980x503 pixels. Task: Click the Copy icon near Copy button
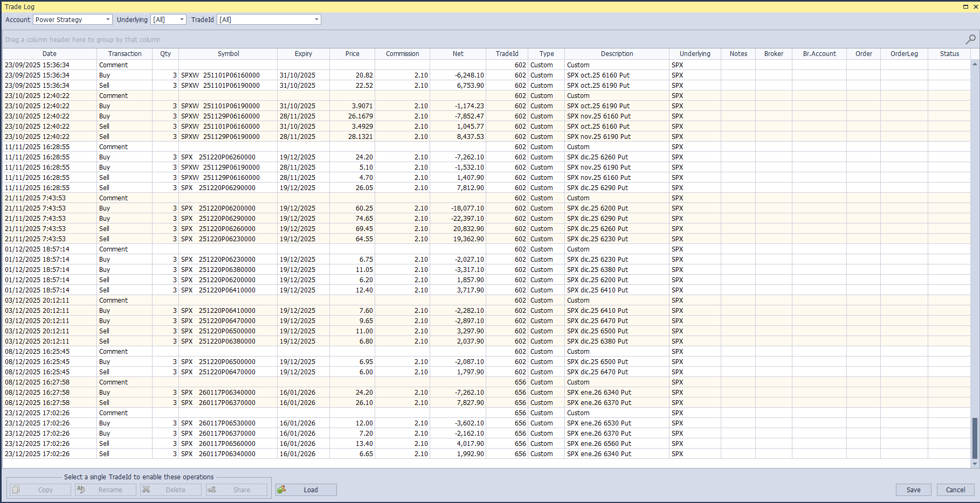pos(16,490)
